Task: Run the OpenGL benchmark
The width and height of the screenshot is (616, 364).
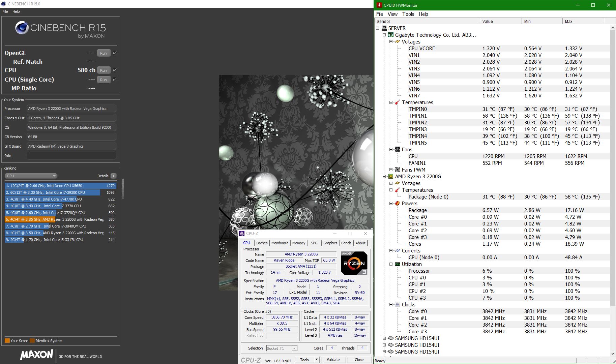Action: pos(104,53)
